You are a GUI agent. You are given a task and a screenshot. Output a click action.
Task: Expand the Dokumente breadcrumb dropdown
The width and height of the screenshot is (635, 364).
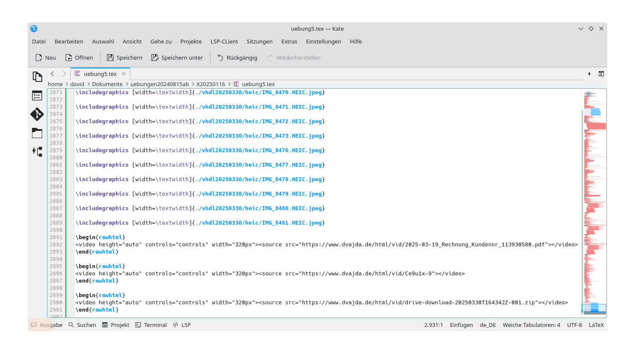107,84
